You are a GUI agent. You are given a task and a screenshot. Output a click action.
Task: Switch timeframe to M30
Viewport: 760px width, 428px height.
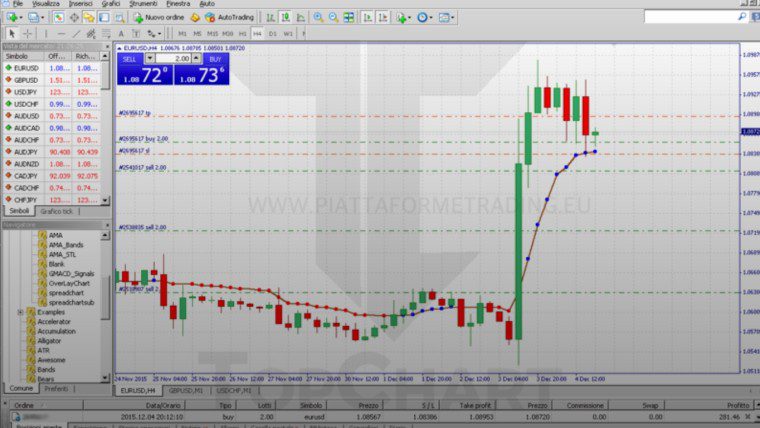point(227,33)
